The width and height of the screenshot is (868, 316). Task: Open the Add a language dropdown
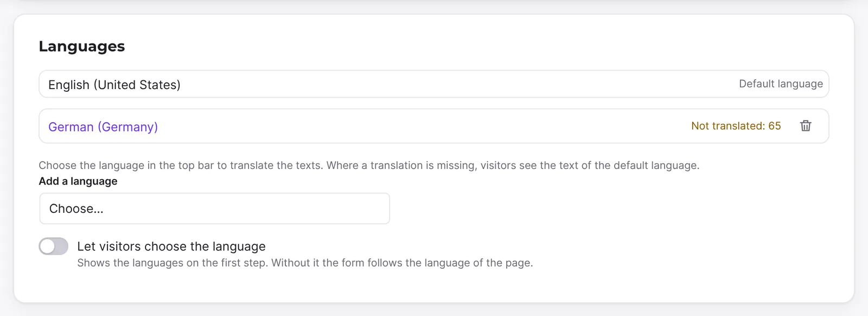215,208
